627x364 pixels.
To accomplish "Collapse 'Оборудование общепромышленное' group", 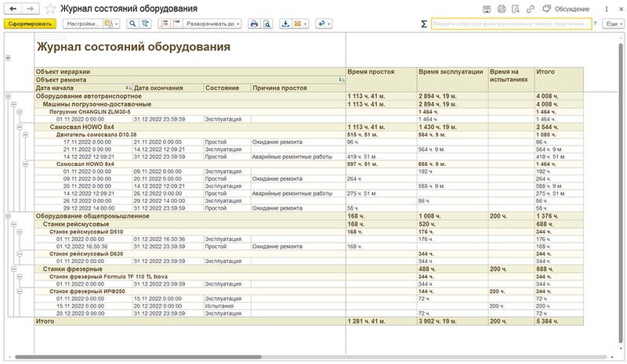I will tap(7, 215).
